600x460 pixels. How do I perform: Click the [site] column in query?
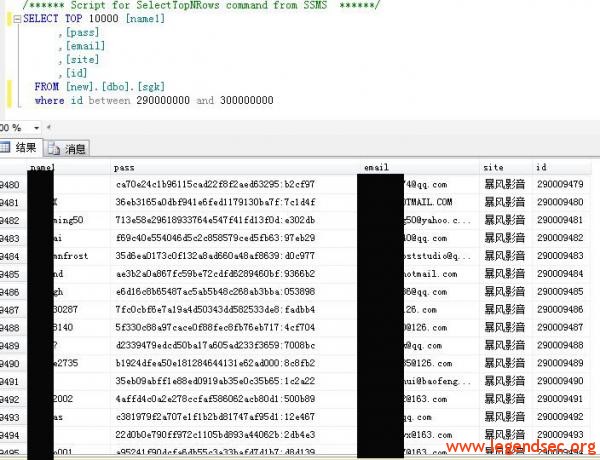(x=82, y=60)
